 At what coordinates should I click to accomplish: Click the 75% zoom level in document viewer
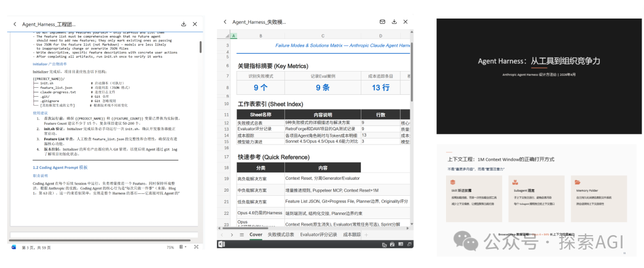pos(170,248)
